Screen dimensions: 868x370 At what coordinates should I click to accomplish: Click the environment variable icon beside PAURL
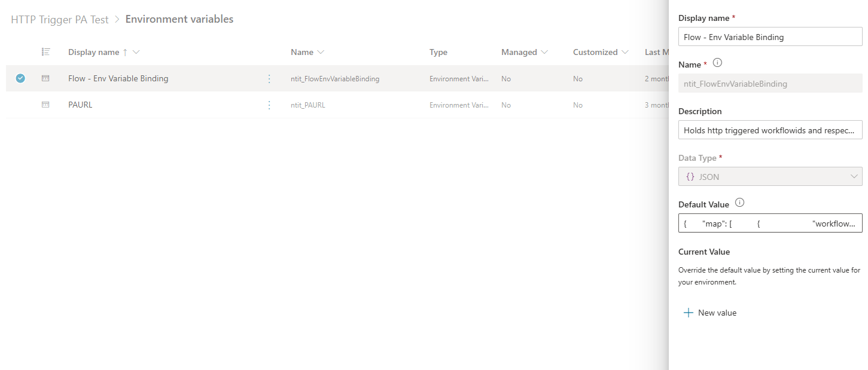tap(46, 105)
